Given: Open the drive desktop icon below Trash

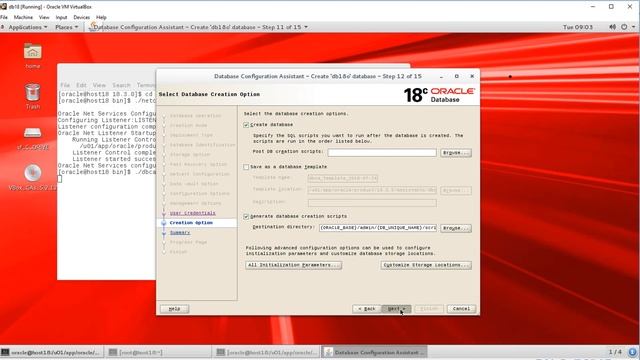Looking at the screenshot, I should tap(32, 133).
